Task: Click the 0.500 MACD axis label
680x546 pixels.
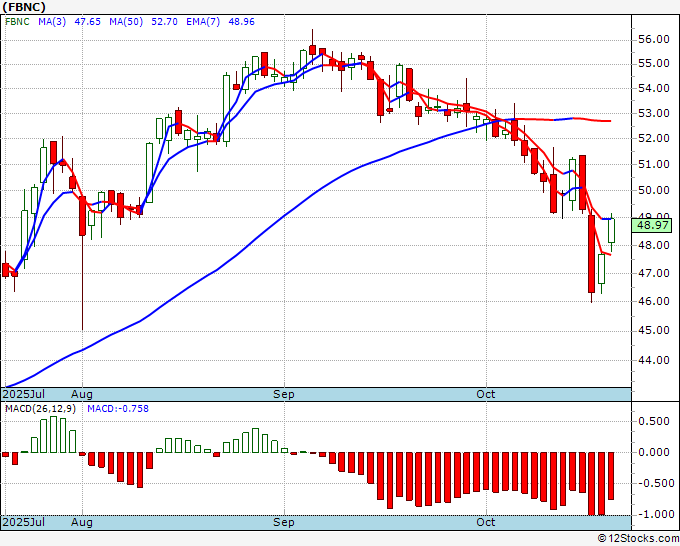Action: (654, 422)
